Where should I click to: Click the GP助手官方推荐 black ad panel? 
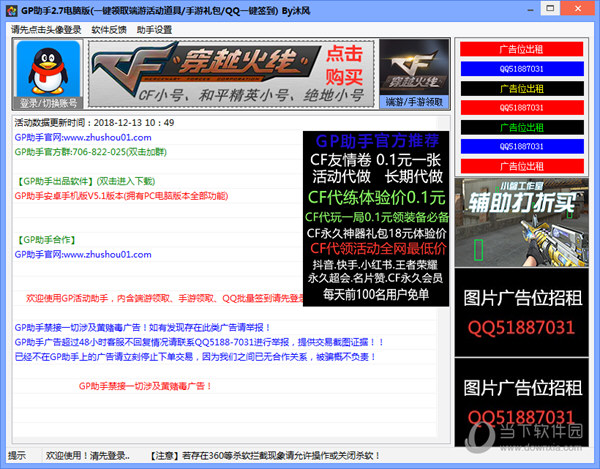tap(376, 219)
